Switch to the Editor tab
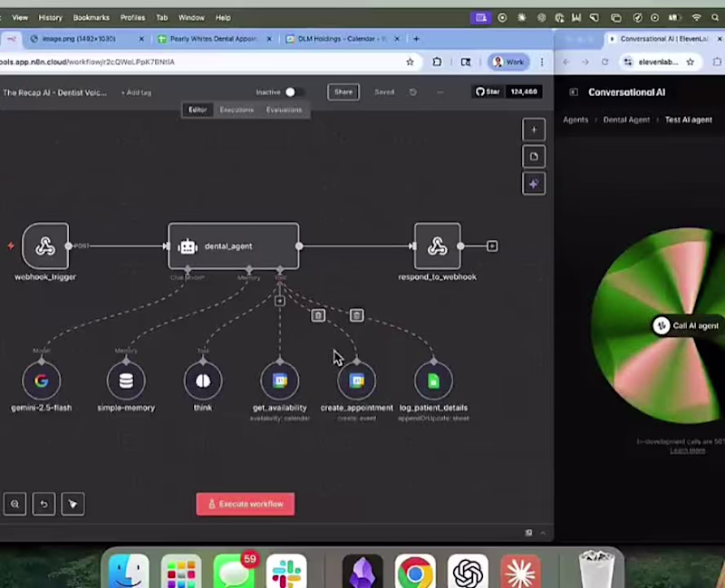Image resolution: width=725 pixels, height=588 pixels. (198, 110)
